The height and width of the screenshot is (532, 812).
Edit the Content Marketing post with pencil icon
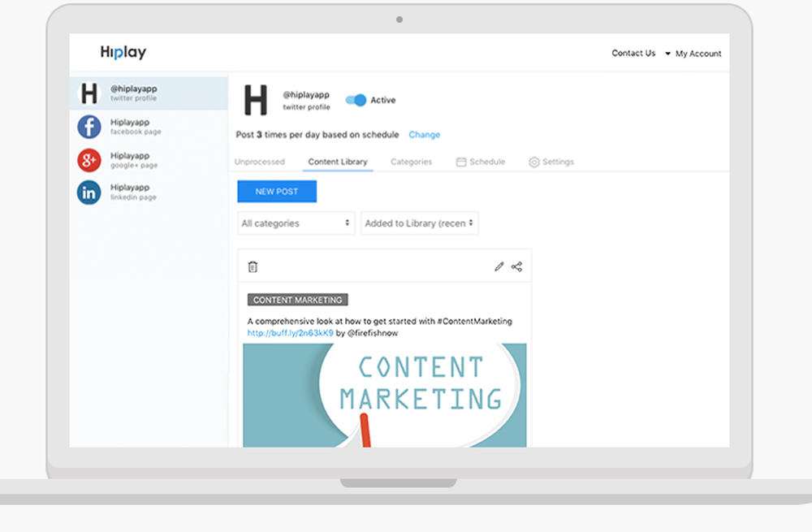(x=499, y=266)
